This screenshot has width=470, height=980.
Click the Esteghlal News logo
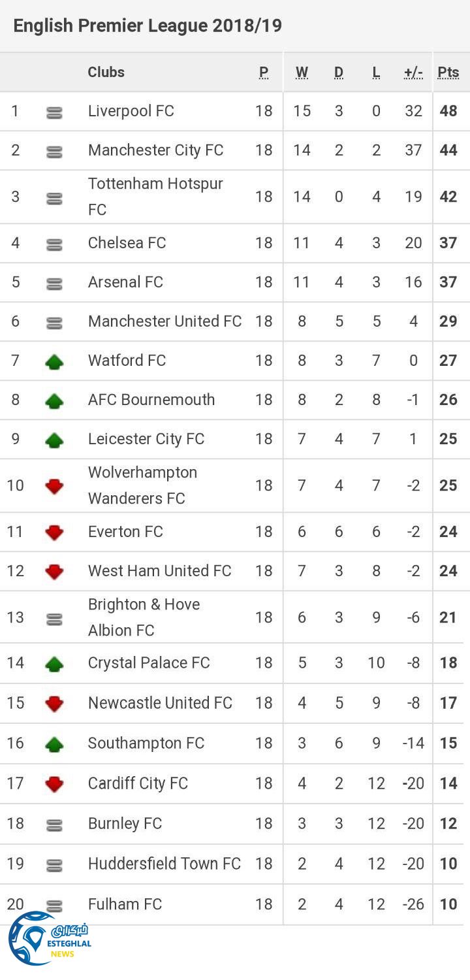[x=49, y=939]
